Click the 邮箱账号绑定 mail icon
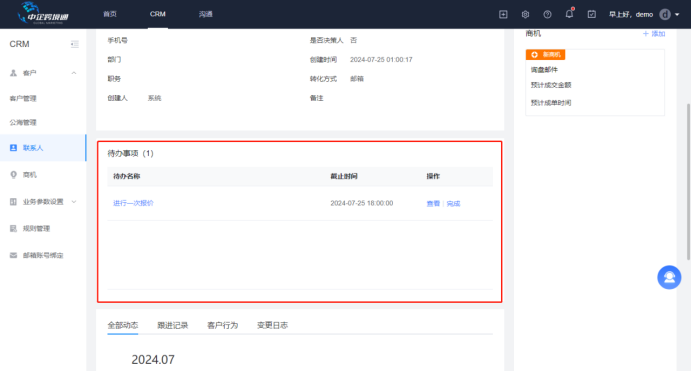The image size is (692, 371). (13, 255)
